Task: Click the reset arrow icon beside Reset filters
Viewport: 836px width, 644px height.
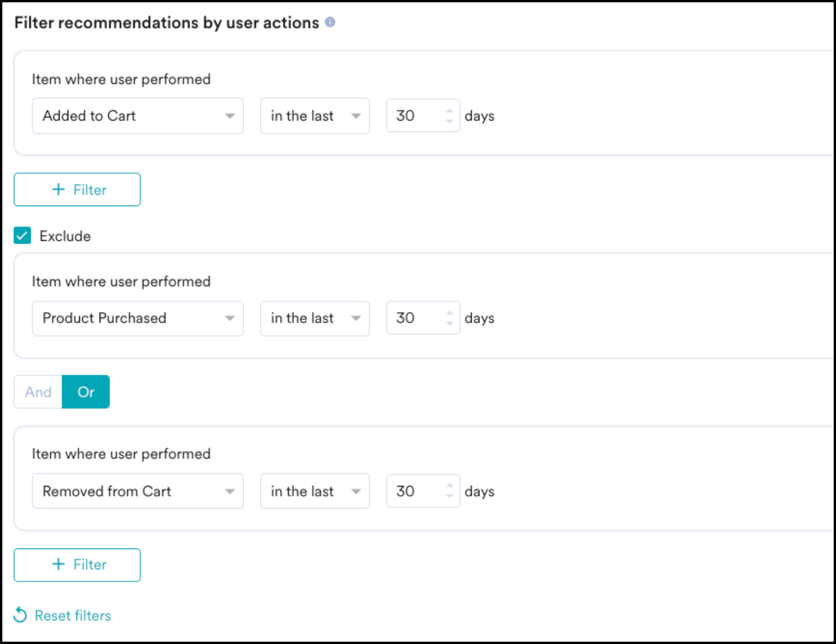Action: (20, 614)
